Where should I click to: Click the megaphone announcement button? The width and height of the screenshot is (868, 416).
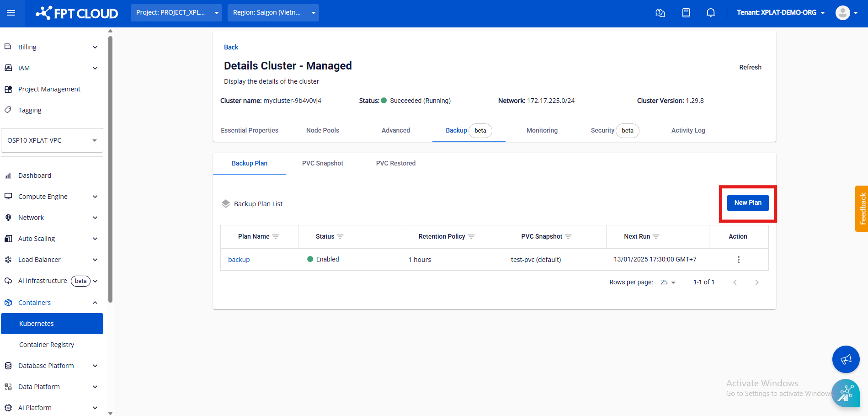[x=846, y=359]
